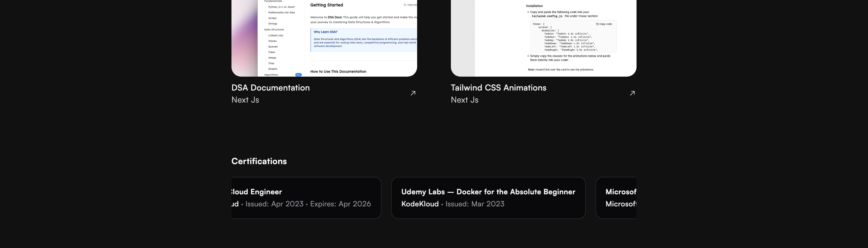Click 'Python, C++ or Java?' sidebar entry
The height and width of the screenshot is (248, 868).
[281, 7]
